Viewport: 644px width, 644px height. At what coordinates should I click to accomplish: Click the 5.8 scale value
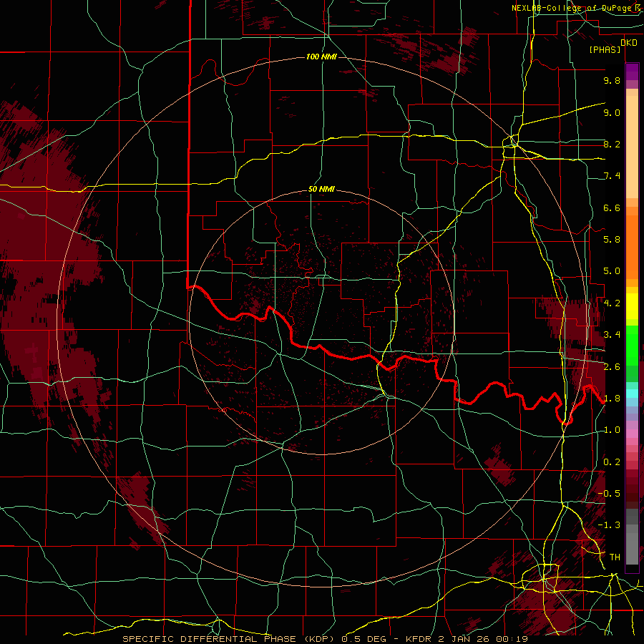612,240
